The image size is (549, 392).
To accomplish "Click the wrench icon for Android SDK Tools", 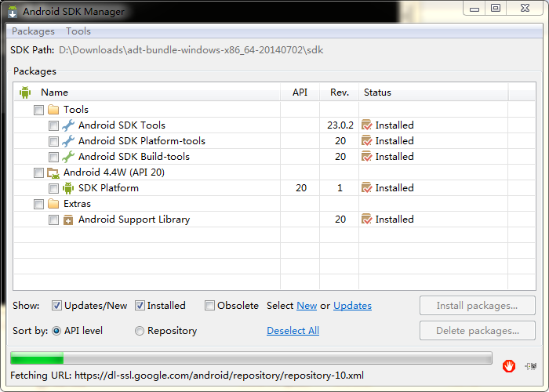I will (x=68, y=125).
